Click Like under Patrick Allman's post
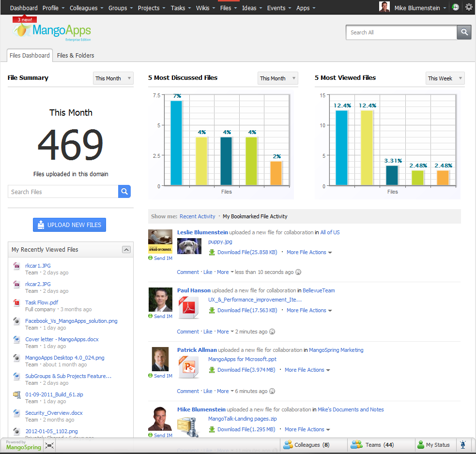Image resolution: width=476 pixels, height=454 pixels. 208,391
